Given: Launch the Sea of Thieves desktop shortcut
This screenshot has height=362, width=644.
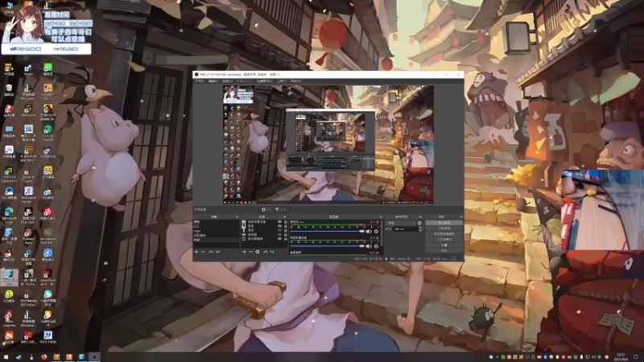Looking at the screenshot, I should (48, 132).
